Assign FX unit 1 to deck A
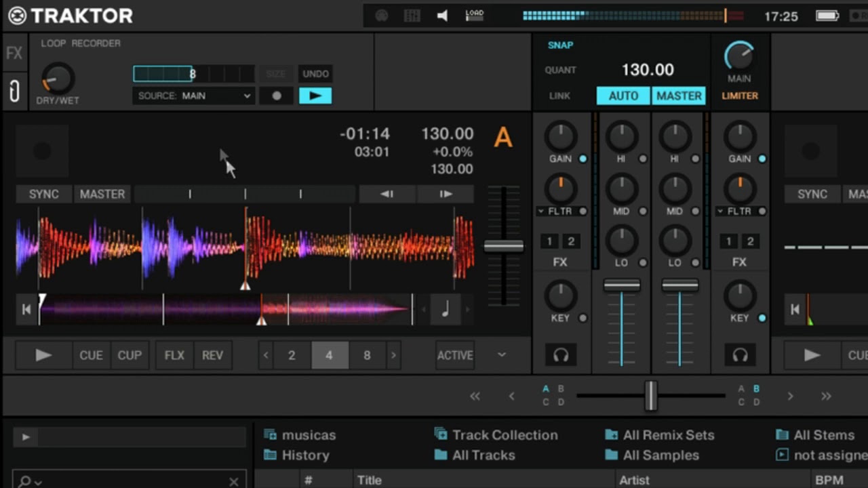Screen dimensions: 868x488 (x=549, y=241)
